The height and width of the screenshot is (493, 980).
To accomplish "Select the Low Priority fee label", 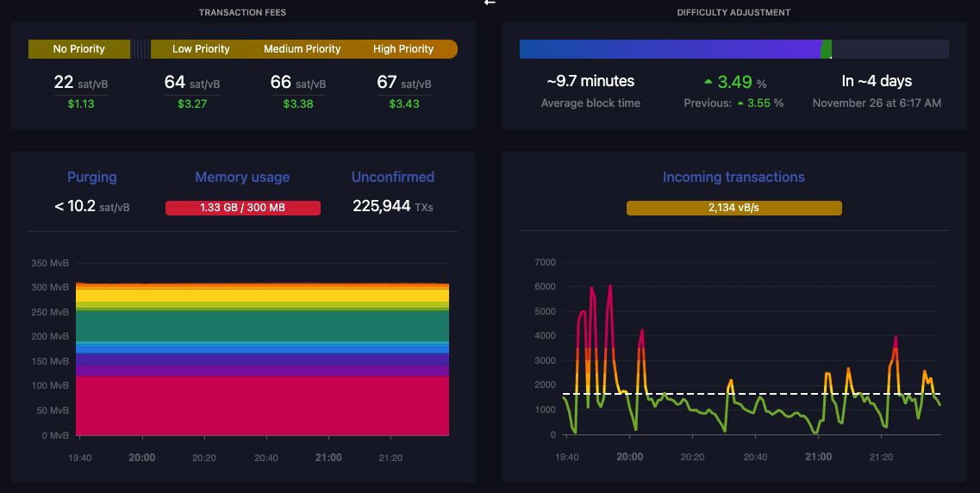I will point(201,49).
